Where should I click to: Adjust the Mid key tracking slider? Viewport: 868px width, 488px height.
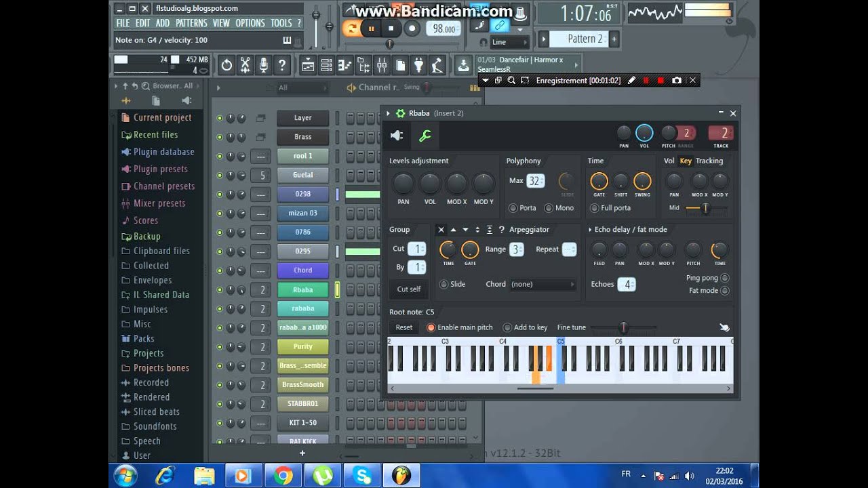[x=705, y=208]
